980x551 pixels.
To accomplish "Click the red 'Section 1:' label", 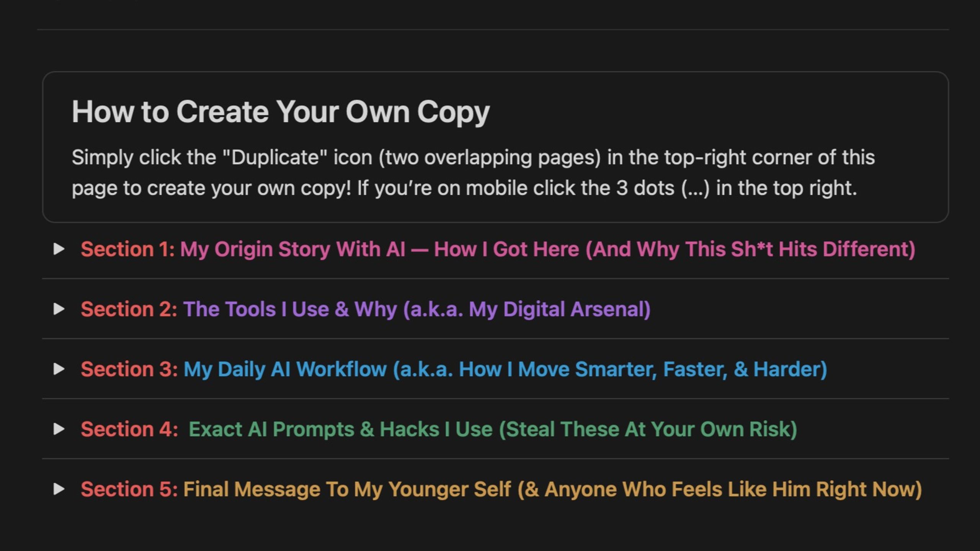I will click(x=128, y=249).
